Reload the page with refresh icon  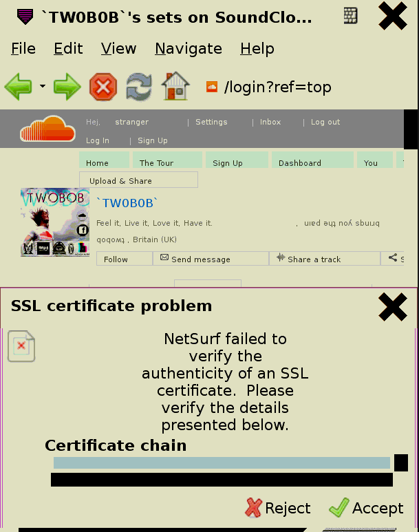(139, 87)
